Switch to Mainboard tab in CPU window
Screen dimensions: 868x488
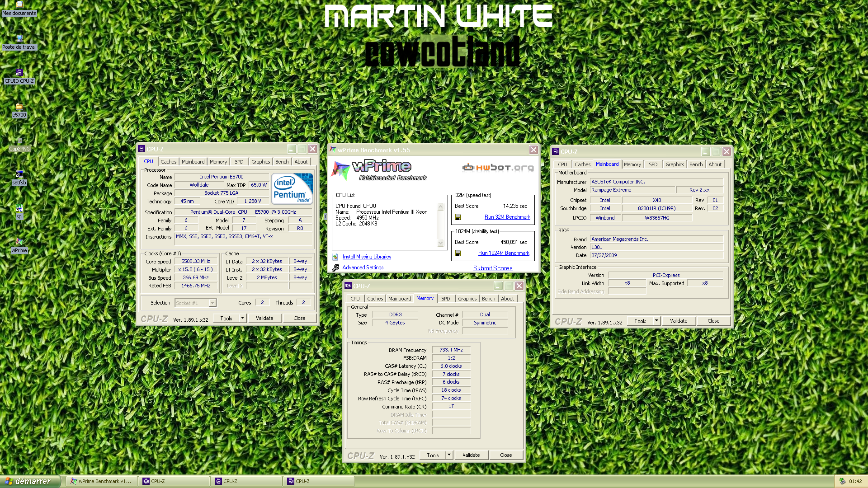pyautogui.click(x=193, y=162)
